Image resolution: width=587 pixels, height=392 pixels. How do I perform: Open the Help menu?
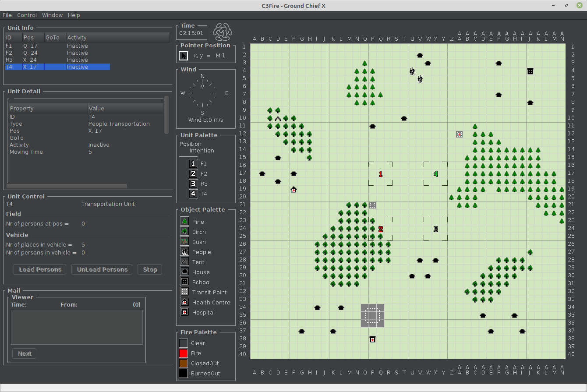click(74, 15)
